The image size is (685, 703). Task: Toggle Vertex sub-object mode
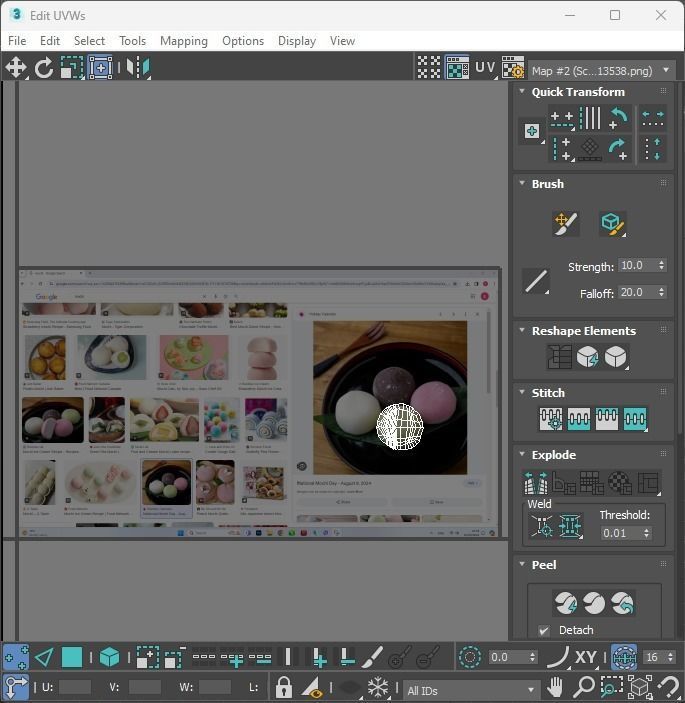[x=16, y=658]
